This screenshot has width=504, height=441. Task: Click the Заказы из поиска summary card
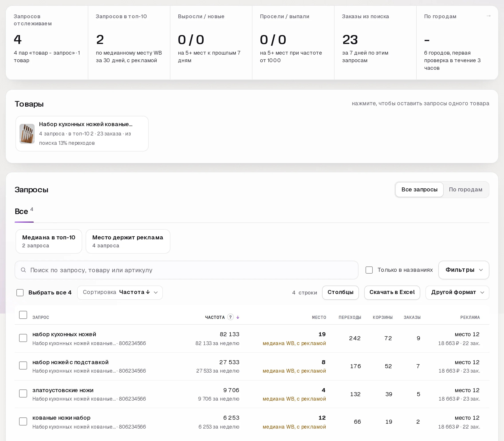[375, 43]
